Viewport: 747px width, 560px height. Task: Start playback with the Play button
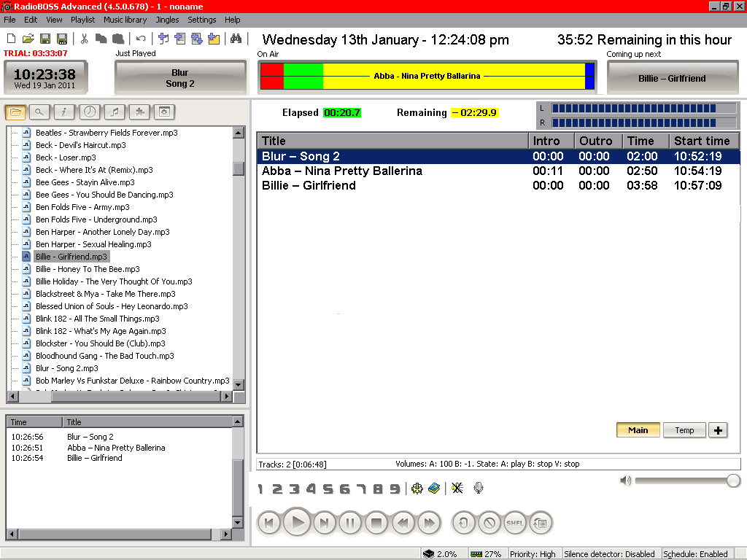[298, 522]
